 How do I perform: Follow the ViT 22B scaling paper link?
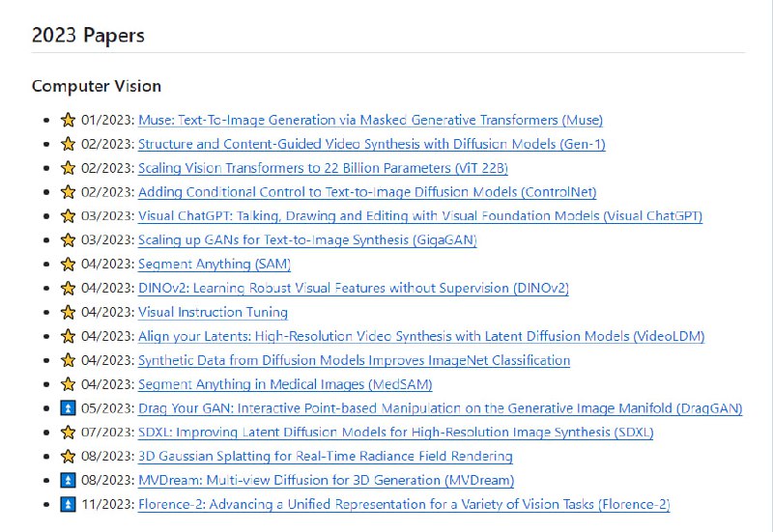pyautogui.click(x=309, y=168)
